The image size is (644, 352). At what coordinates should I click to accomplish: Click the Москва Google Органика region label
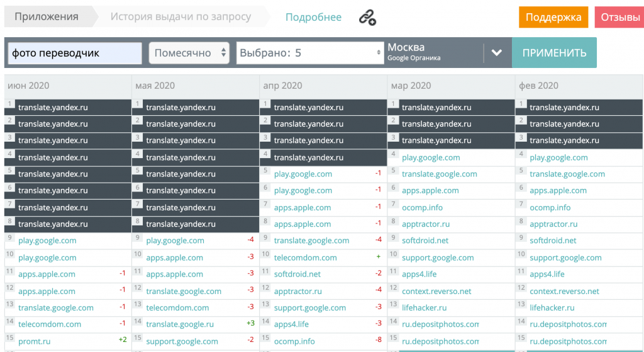pos(414,52)
